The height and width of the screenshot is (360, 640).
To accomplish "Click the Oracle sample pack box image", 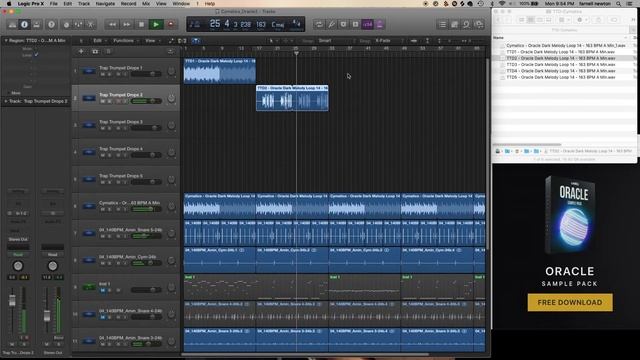I will pos(570,215).
